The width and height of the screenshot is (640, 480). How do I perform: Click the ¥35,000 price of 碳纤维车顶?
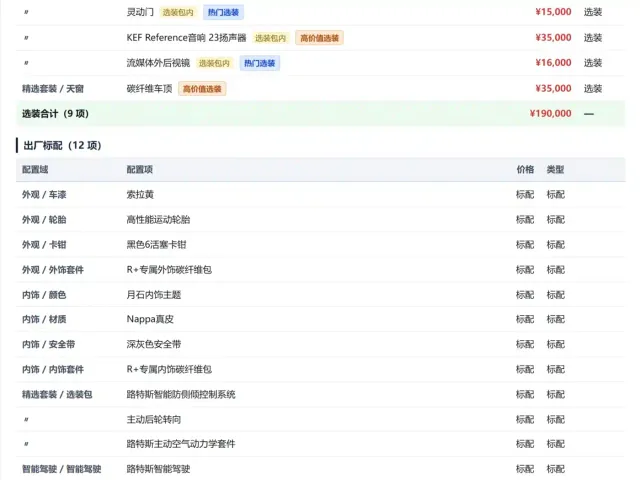pos(553,89)
